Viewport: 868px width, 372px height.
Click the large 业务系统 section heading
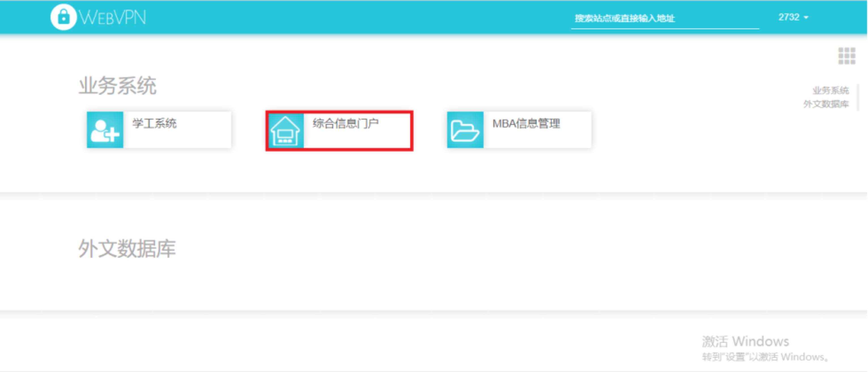click(117, 86)
